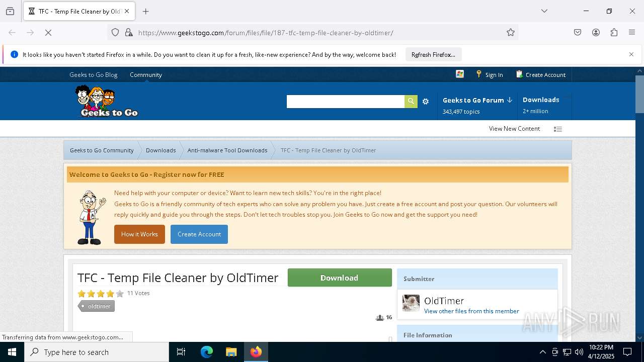Go to Geeks to Go Community breadcrumb
The width and height of the screenshot is (644, 362).
tap(102, 150)
